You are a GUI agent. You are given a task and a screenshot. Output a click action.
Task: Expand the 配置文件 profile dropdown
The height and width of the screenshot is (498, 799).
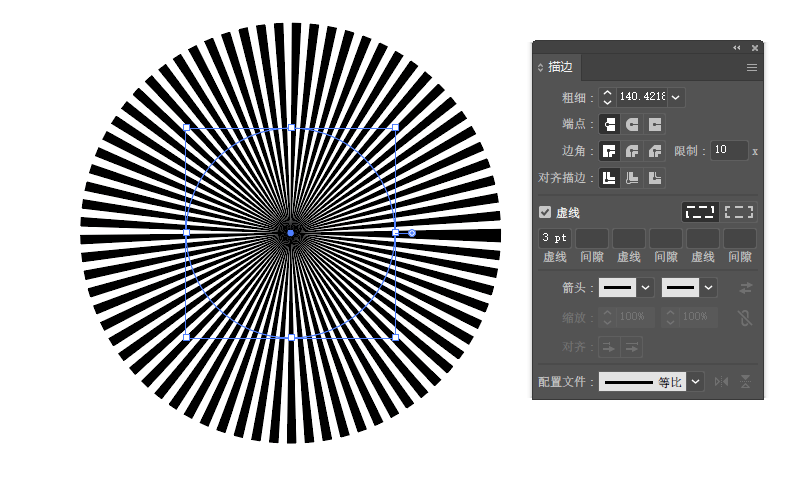point(694,382)
